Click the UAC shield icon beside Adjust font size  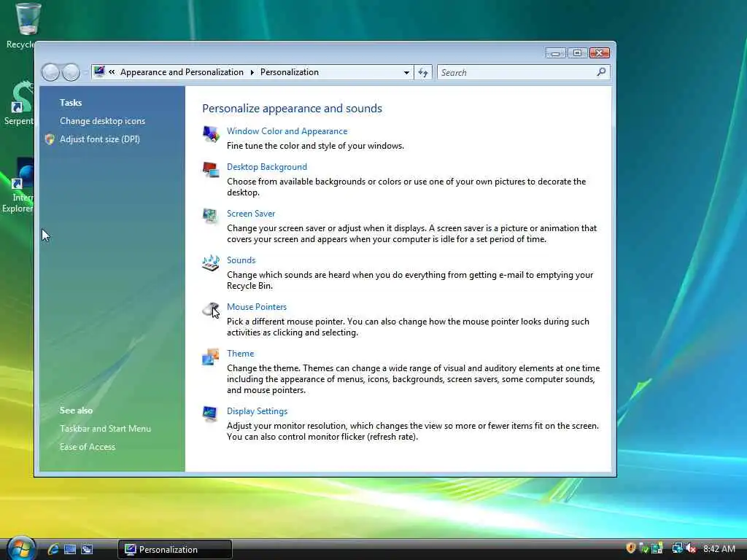tap(50, 139)
